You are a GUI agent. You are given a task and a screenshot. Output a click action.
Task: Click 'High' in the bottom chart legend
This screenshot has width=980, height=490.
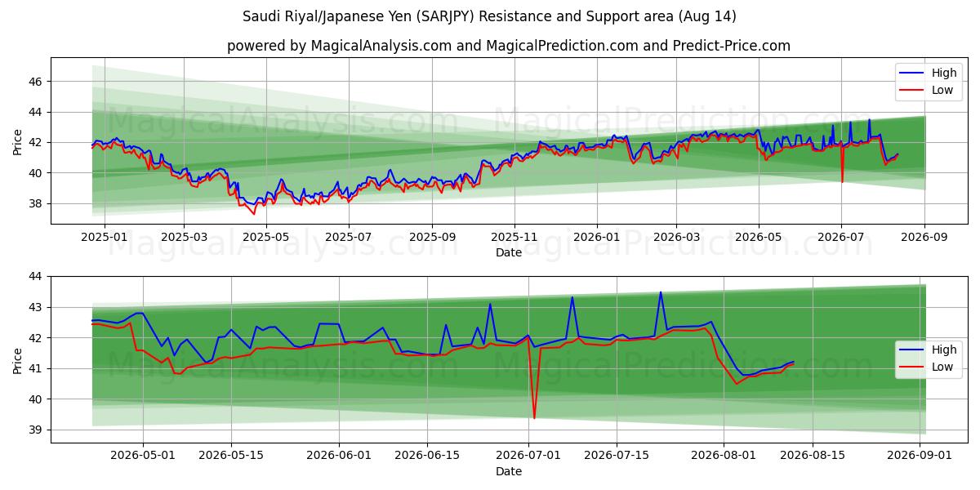click(x=944, y=350)
